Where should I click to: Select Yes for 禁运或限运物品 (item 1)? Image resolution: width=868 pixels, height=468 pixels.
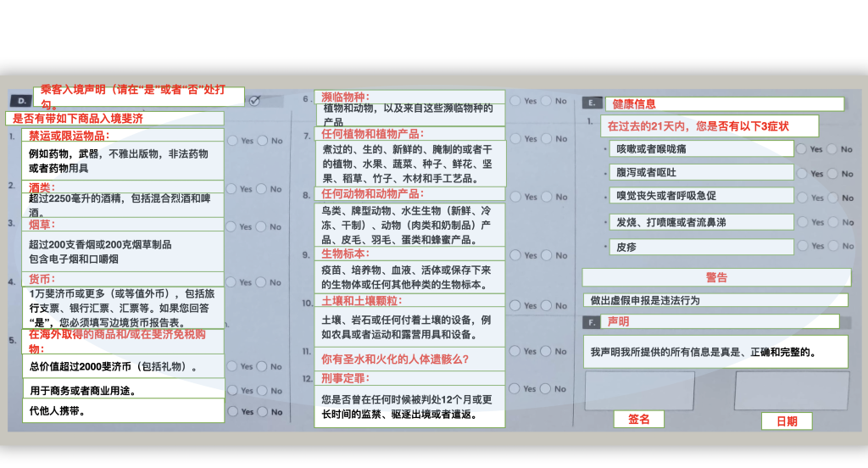(x=233, y=141)
